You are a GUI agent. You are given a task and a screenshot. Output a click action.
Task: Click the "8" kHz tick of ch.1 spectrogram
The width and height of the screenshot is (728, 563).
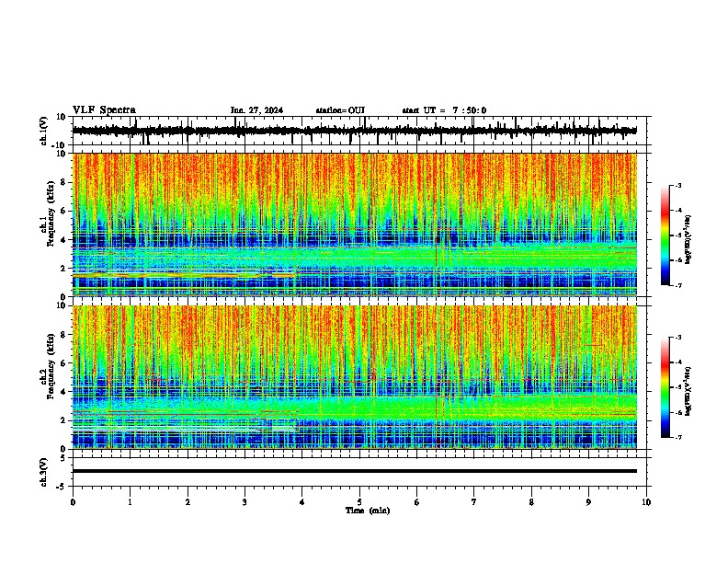click(x=64, y=182)
